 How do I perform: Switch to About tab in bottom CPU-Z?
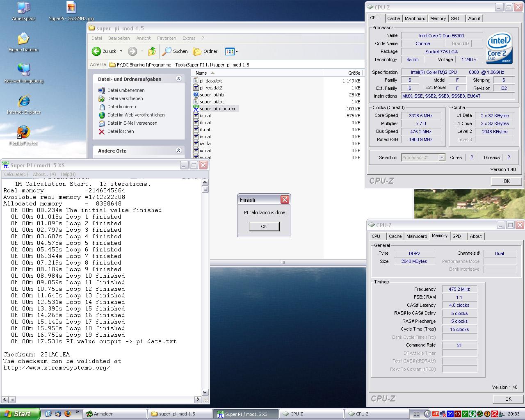point(476,236)
